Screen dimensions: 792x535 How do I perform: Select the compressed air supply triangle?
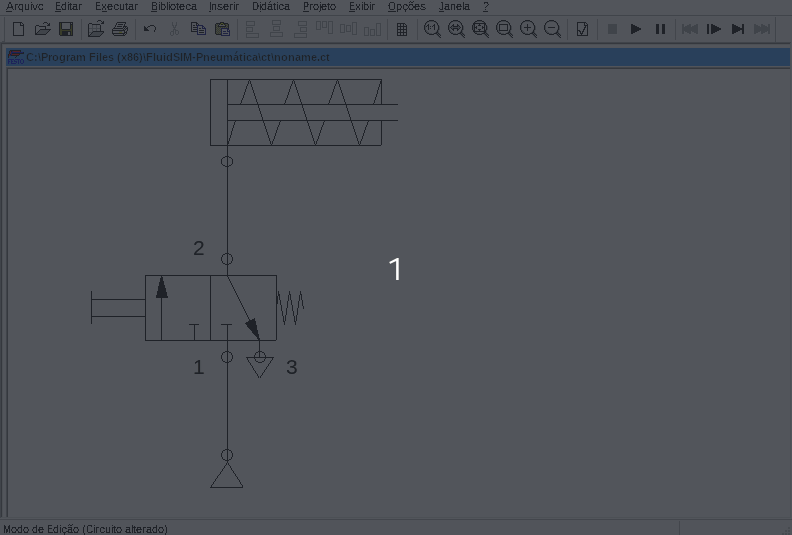pos(227,475)
